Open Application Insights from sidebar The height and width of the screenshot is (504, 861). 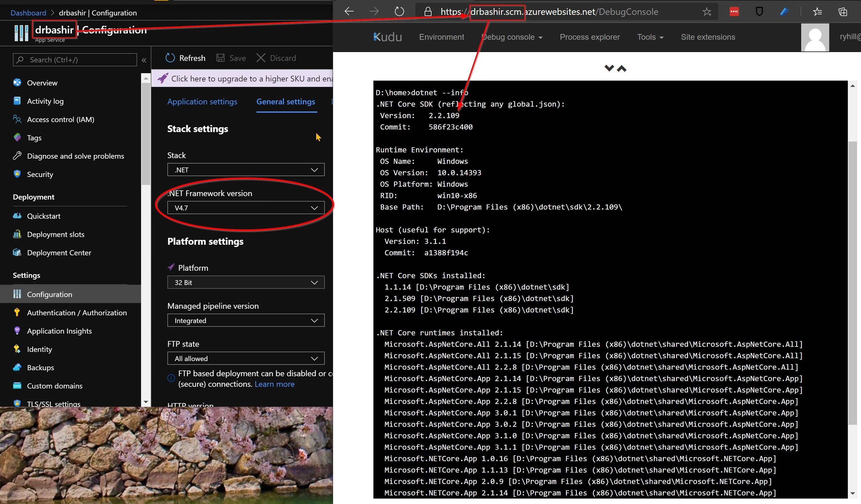pos(59,331)
